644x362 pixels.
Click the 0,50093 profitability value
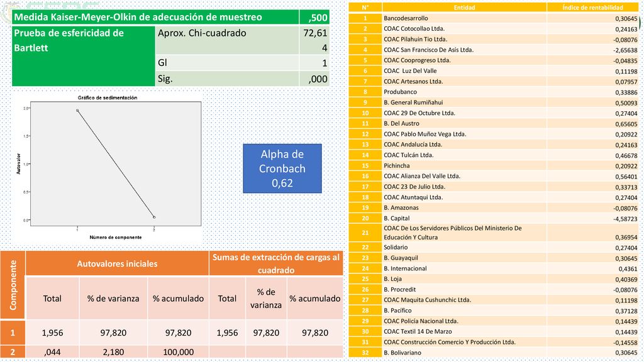pyautogui.click(x=626, y=102)
